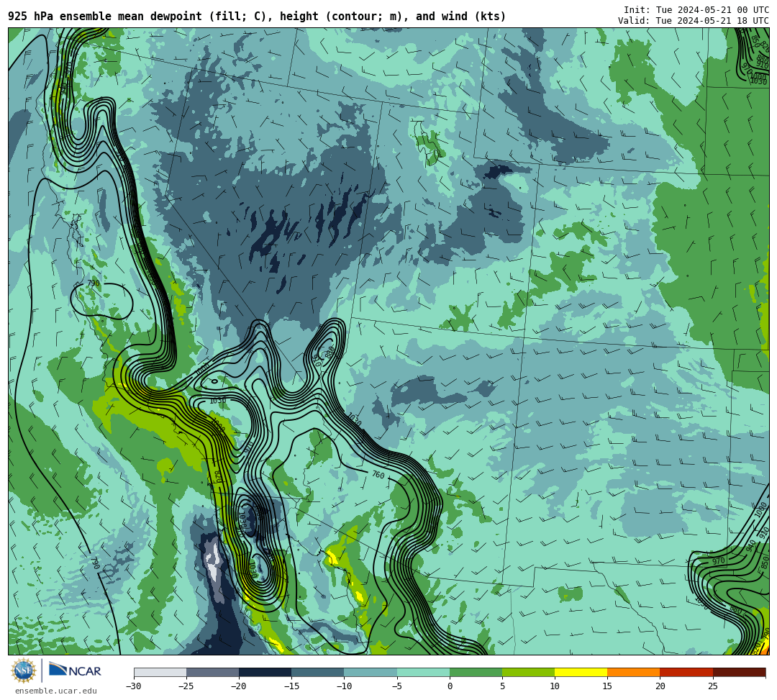Select the 0 to 5 green swatch
Viewport: 777px width, 700px height.
click(476, 672)
